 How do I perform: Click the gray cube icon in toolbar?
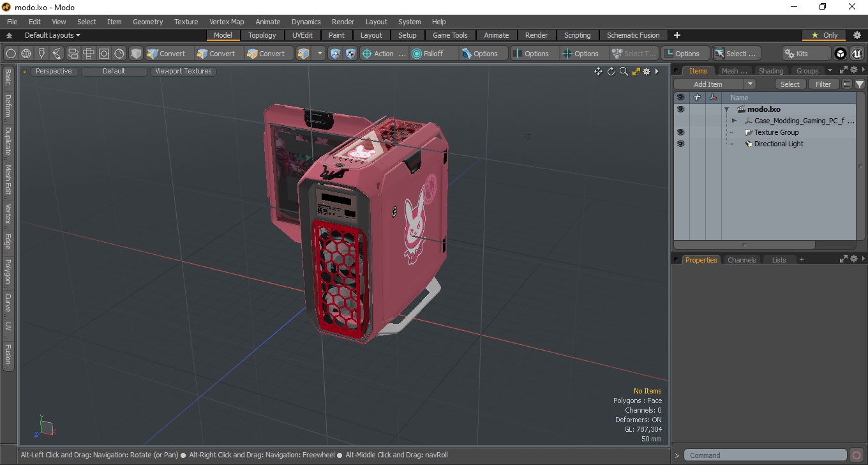point(136,54)
